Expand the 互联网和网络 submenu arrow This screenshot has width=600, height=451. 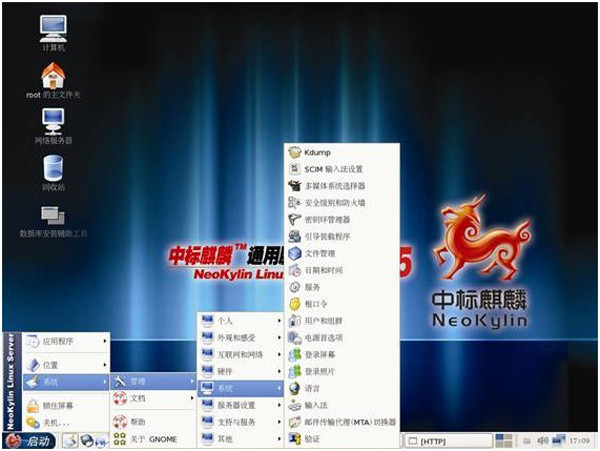point(279,354)
